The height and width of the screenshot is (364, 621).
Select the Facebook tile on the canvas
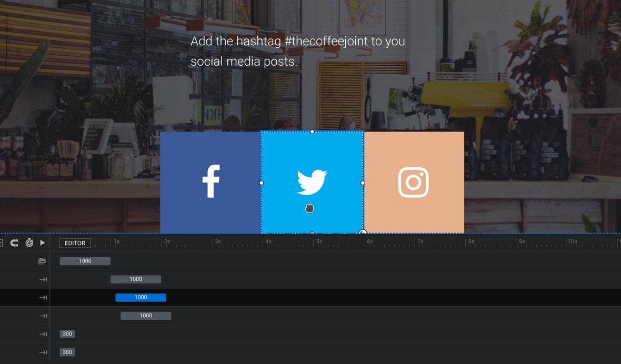[211, 183]
